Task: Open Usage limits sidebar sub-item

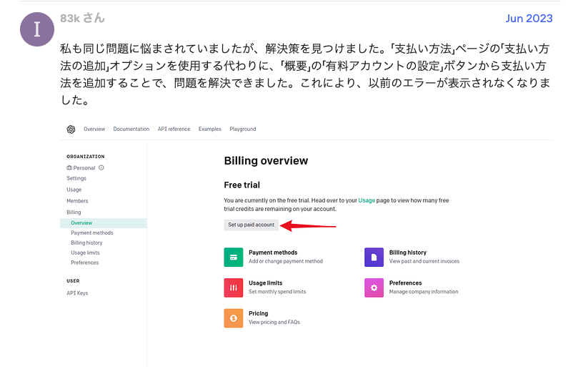Action: [x=85, y=253]
